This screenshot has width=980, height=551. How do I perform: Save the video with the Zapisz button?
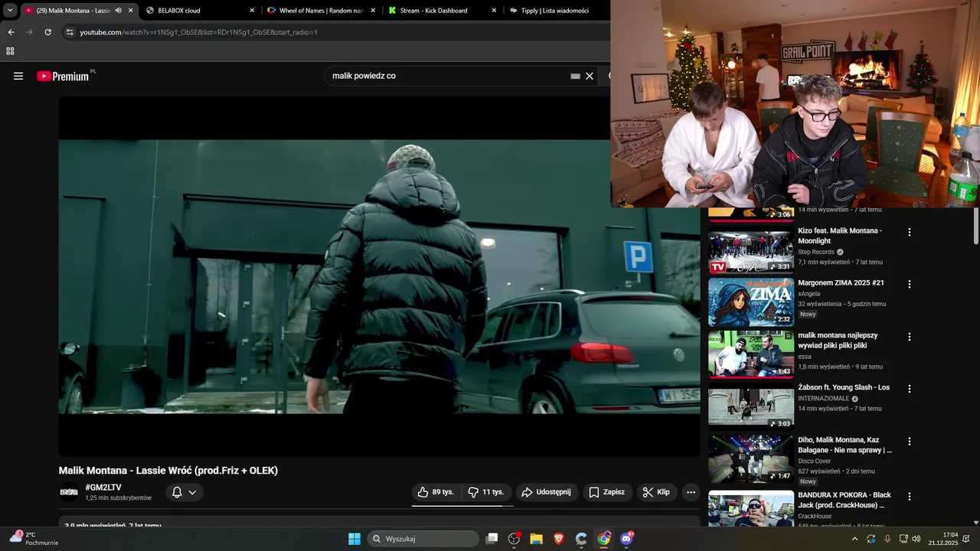point(606,492)
